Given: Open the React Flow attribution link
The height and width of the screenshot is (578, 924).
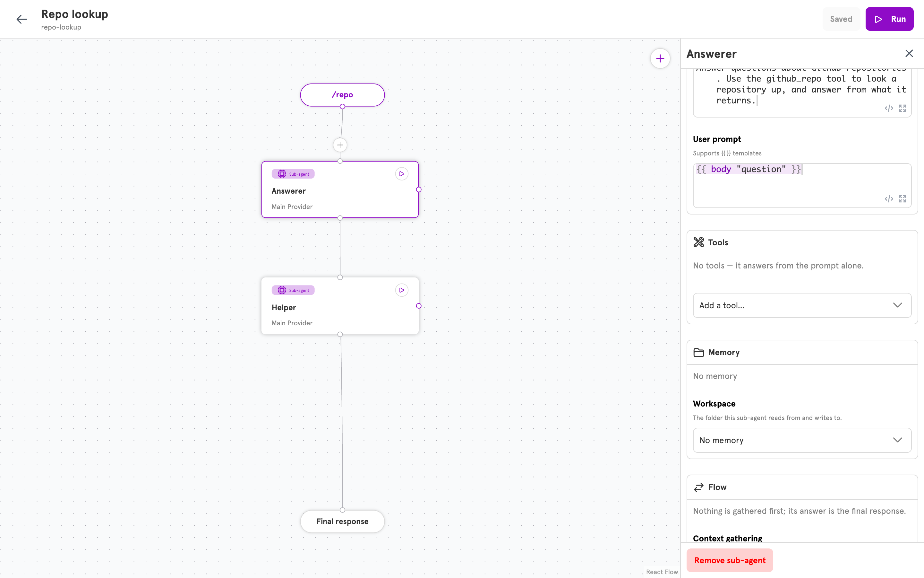Looking at the screenshot, I should (x=662, y=572).
